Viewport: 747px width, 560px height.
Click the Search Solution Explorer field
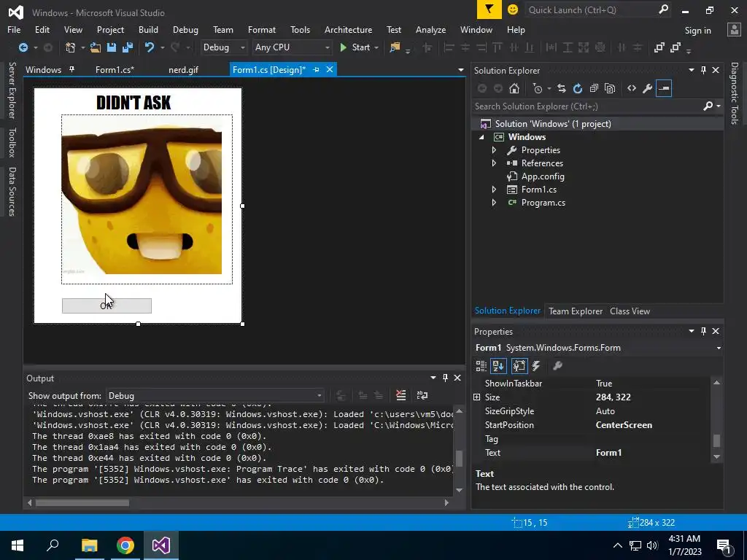589,106
